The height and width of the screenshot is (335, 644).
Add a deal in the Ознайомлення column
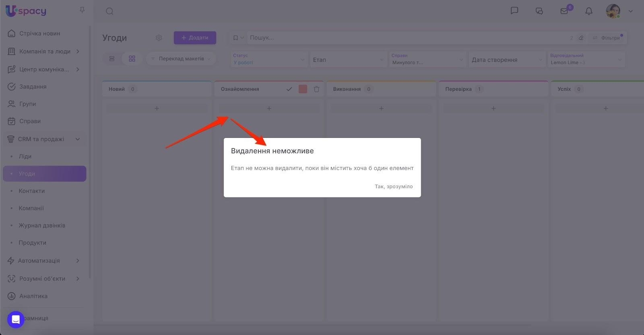[269, 108]
